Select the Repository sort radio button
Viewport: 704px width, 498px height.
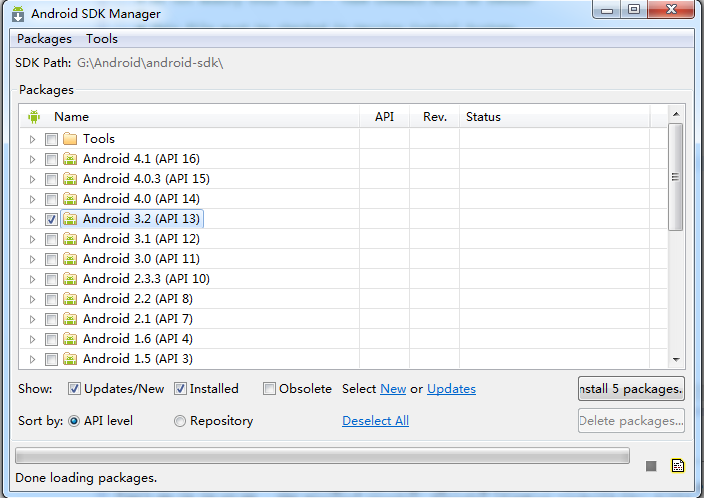pos(180,421)
